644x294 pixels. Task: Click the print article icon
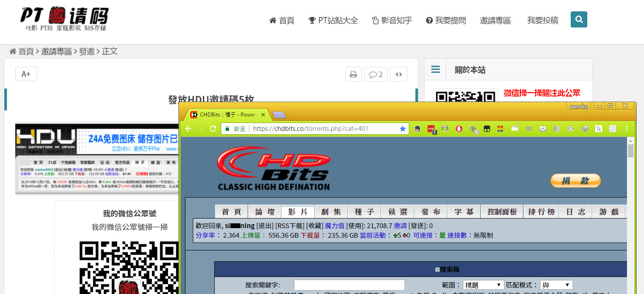(x=353, y=74)
